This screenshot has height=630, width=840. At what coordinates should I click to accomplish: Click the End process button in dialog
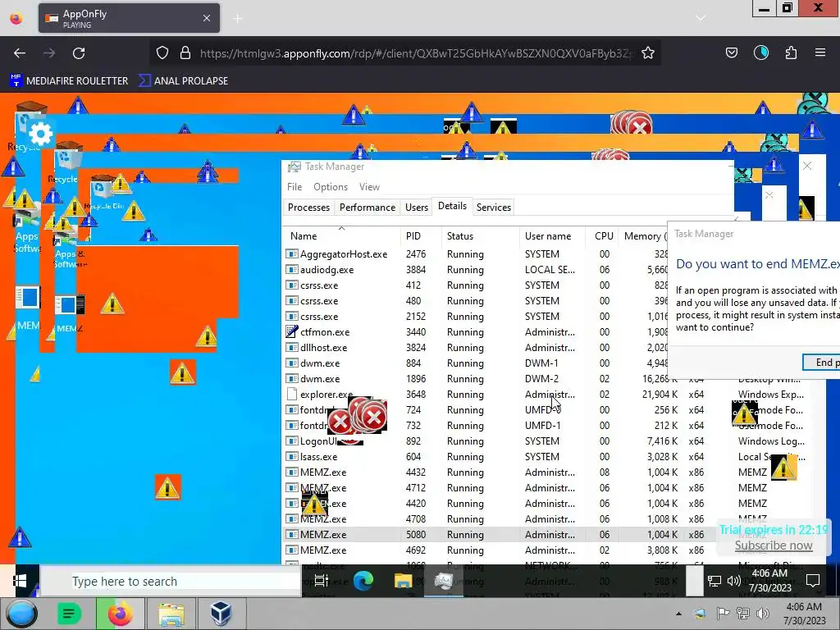(x=822, y=363)
